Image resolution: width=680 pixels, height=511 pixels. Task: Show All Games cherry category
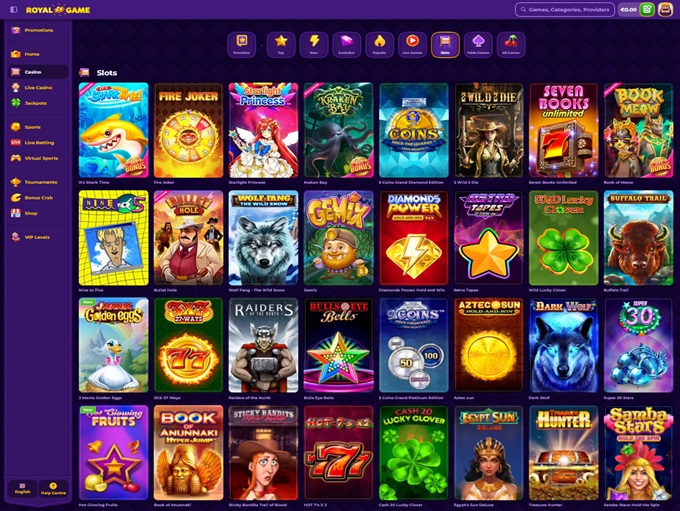point(511,45)
